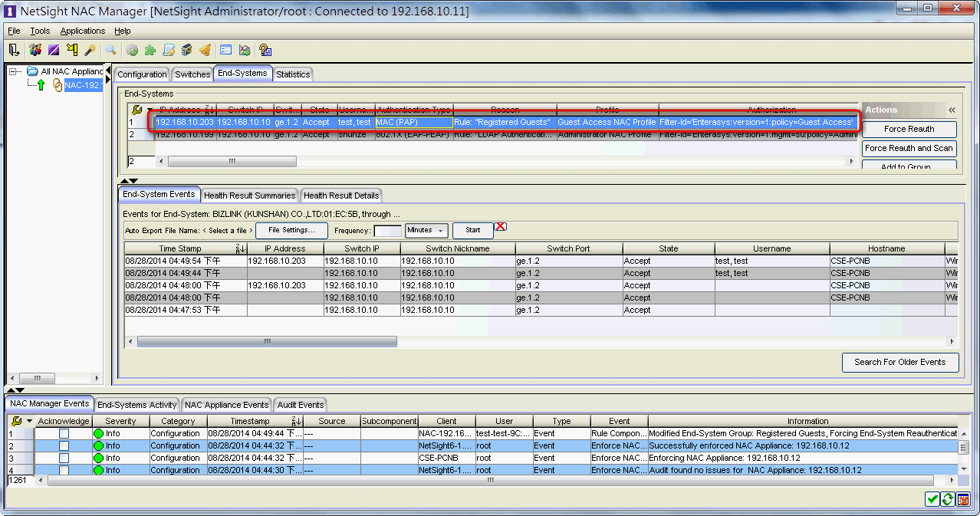Image resolution: width=980 pixels, height=516 pixels.
Task: Select NAC-192 appliance in the tree
Action: (83, 85)
